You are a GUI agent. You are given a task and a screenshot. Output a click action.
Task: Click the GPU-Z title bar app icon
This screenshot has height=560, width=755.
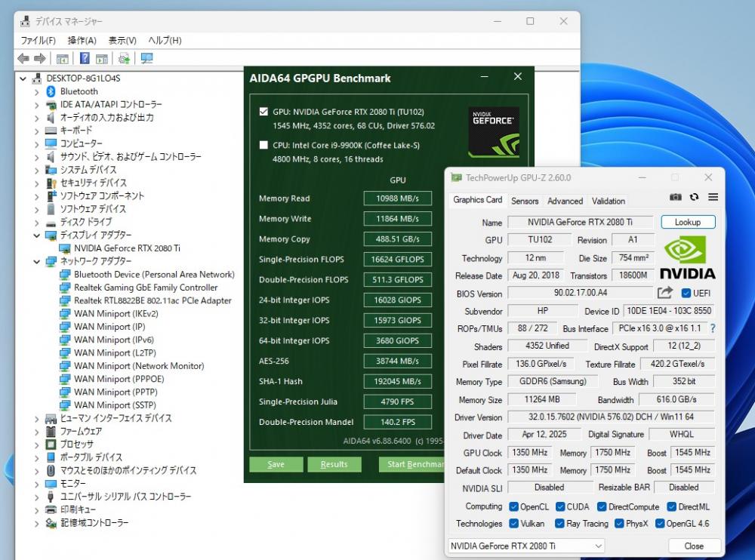[457, 177]
